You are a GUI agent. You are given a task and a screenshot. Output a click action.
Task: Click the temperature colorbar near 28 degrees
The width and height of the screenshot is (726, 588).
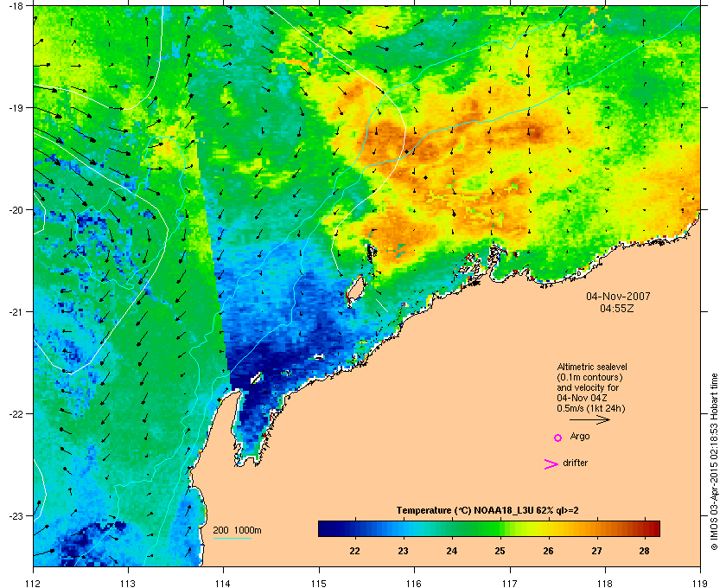point(645,528)
